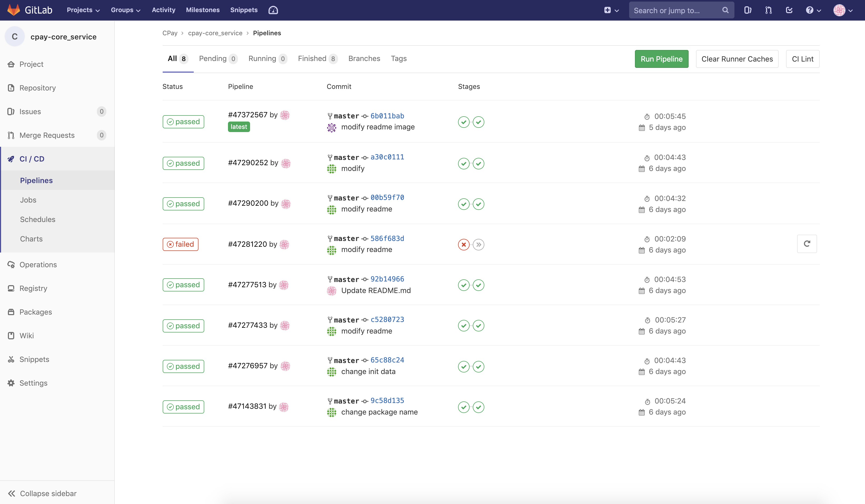Image resolution: width=865 pixels, height=504 pixels.
Task: Open Jobs in the CI/CD sidebar
Action: point(28,200)
